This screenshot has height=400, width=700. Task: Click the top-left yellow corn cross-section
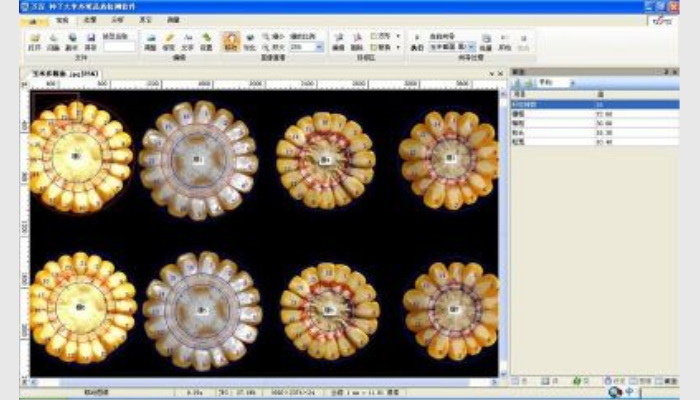click(x=80, y=157)
